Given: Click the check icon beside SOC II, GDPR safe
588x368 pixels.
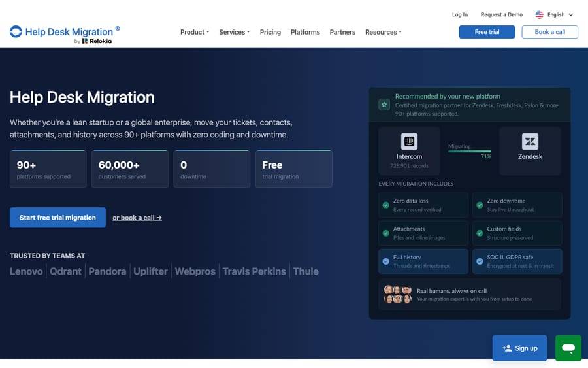Looking at the screenshot, I should click(480, 261).
